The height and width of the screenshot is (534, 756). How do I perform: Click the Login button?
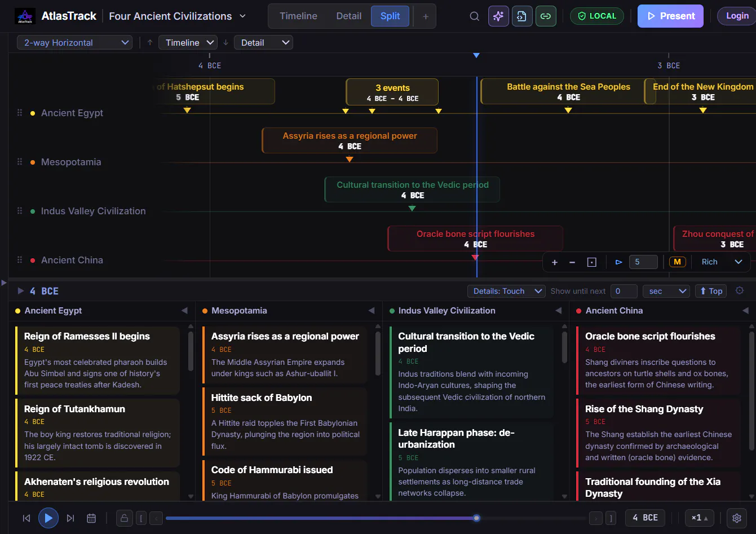tap(737, 16)
